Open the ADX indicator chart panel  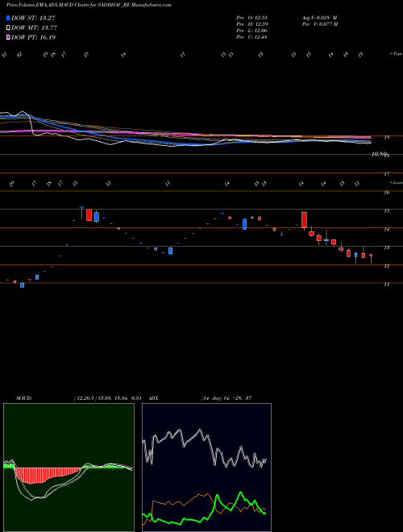point(206,468)
